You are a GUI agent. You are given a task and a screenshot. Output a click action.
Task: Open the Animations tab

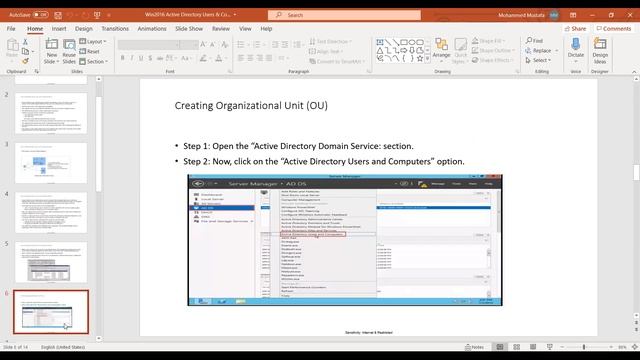[x=152, y=29]
